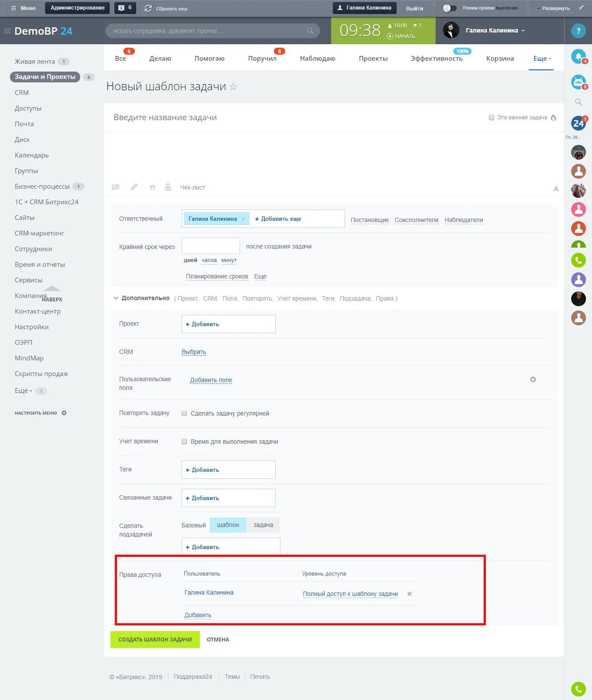592x700 pixels.
Task: Click the hamburger icon next to DemoBP 24
Action: coord(7,31)
